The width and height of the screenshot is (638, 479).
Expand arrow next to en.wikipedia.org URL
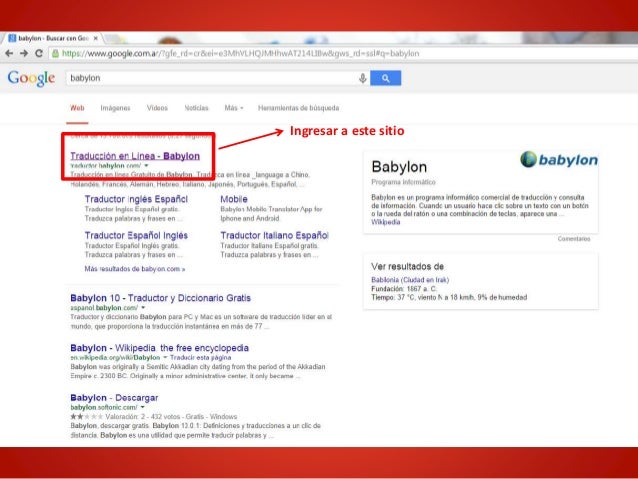[165, 357]
